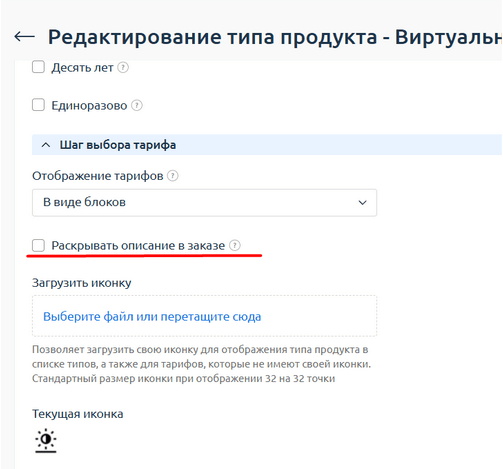Show help hint for Отображение тарифов
The width and height of the screenshot is (503, 469).
tap(173, 176)
